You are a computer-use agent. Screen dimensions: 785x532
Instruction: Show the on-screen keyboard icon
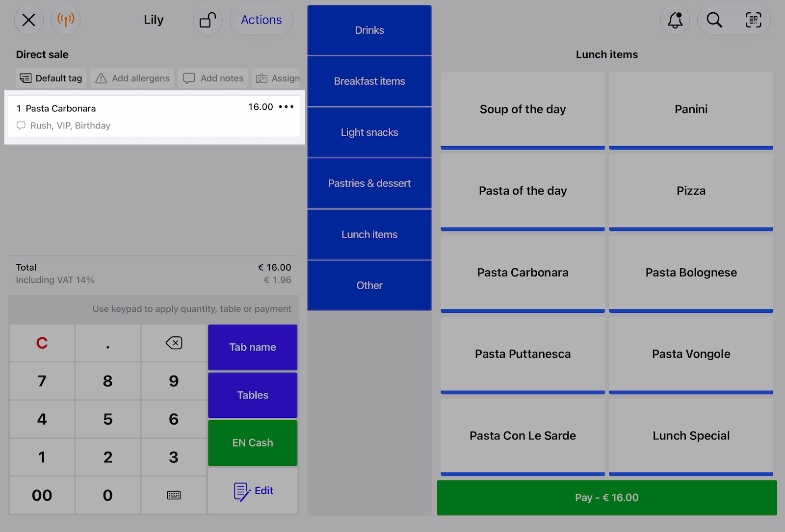(x=174, y=495)
